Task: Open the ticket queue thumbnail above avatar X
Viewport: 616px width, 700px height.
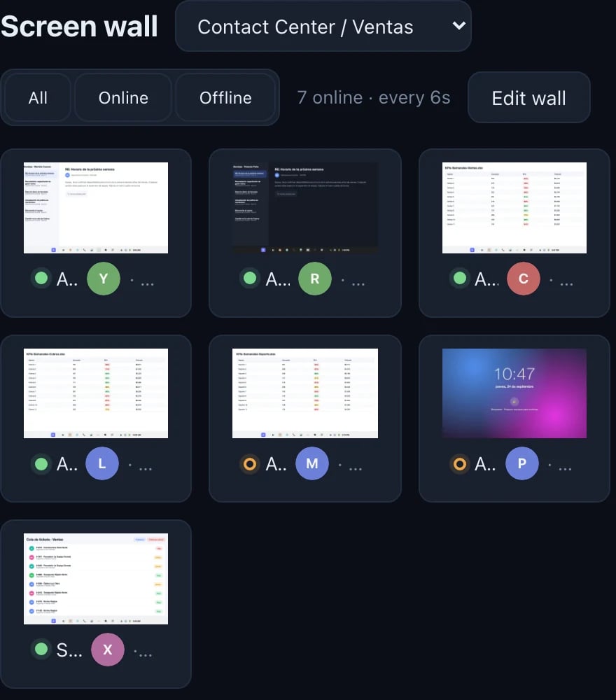Action: click(96, 579)
